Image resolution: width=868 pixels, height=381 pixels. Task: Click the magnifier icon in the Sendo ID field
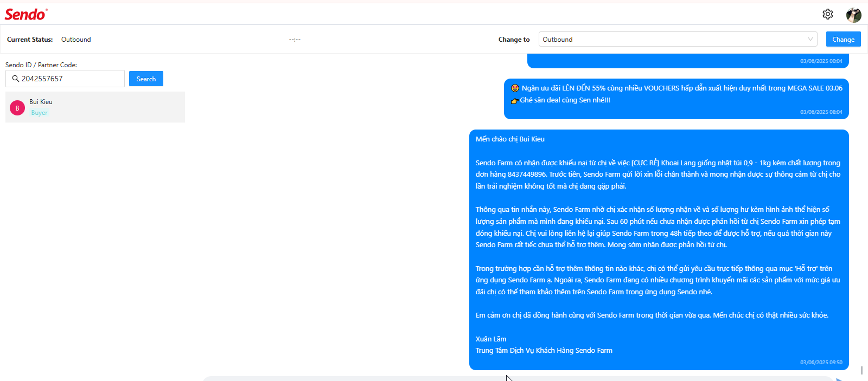tap(16, 79)
